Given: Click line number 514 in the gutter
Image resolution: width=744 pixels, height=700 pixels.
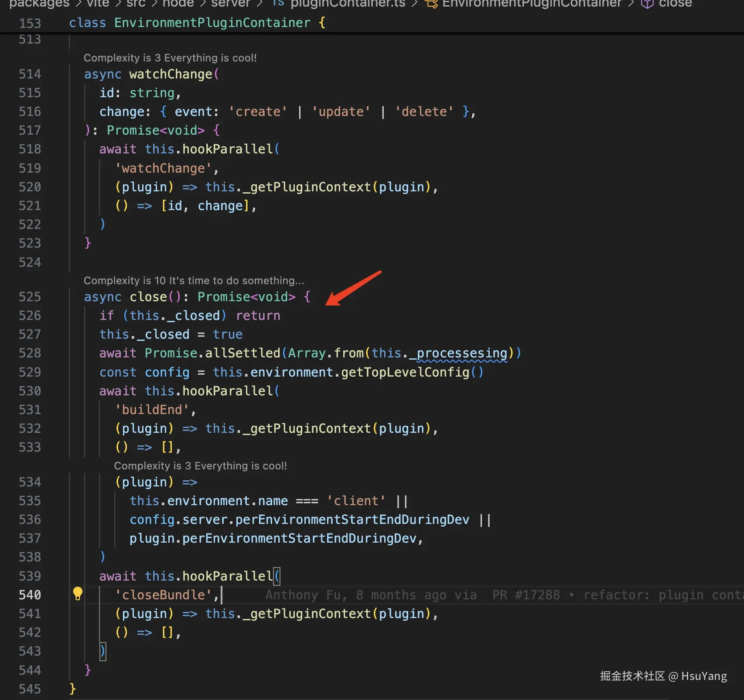Looking at the screenshot, I should click(x=30, y=74).
